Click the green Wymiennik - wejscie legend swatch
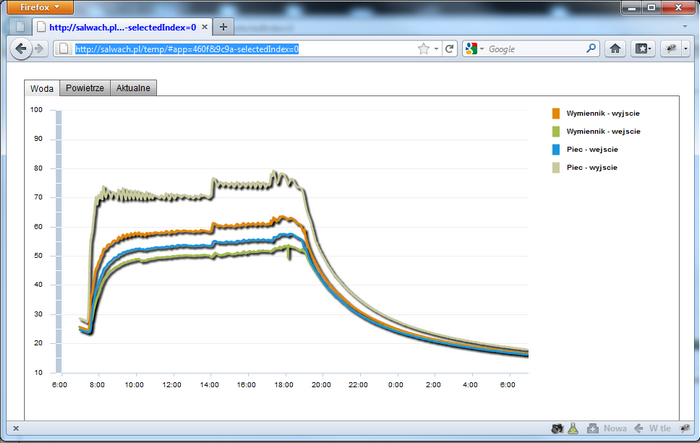The image size is (700, 443). pos(556,131)
